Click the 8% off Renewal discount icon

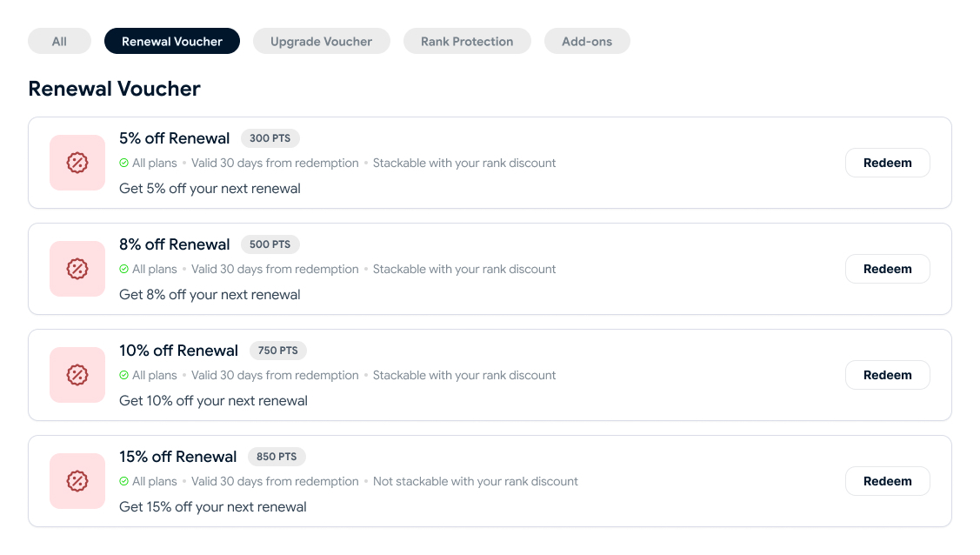77,269
